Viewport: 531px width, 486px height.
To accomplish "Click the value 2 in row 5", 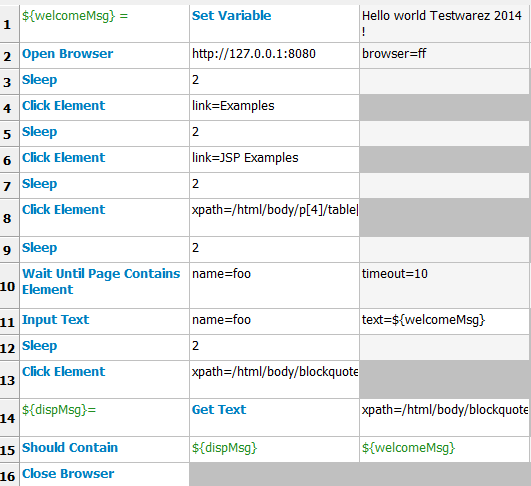I will coord(274,134).
